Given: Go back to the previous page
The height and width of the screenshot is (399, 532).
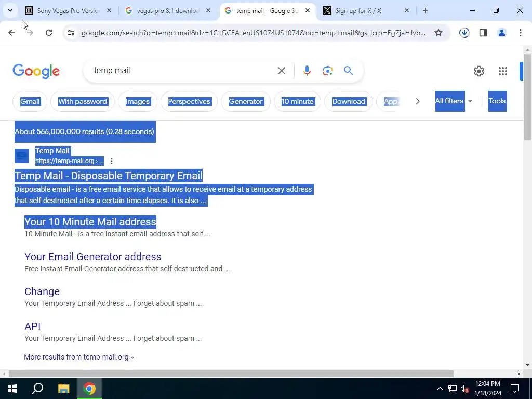Looking at the screenshot, I should [11, 33].
